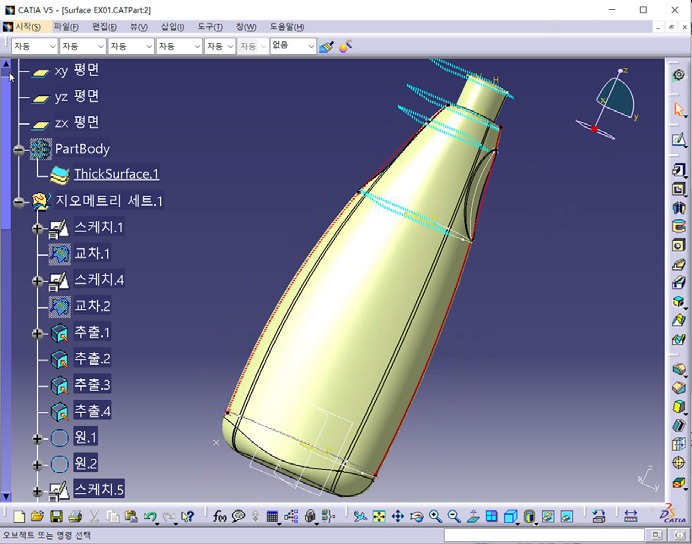Image resolution: width=692 pixels, height=544 pixels.
Task: Select ThickSurface.1 in the tree
Action: click(x=116, y=174)
